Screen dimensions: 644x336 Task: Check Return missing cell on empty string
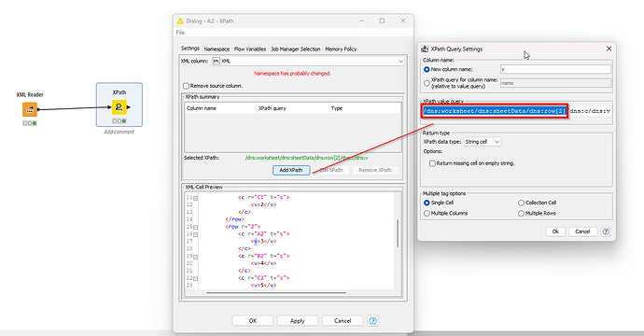(432, 163)
